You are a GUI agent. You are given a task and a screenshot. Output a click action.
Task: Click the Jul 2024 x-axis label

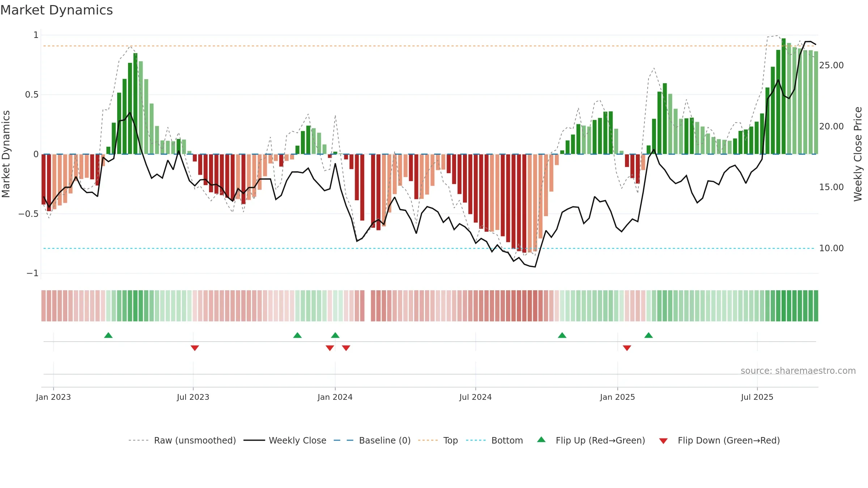tap(475, 397)
